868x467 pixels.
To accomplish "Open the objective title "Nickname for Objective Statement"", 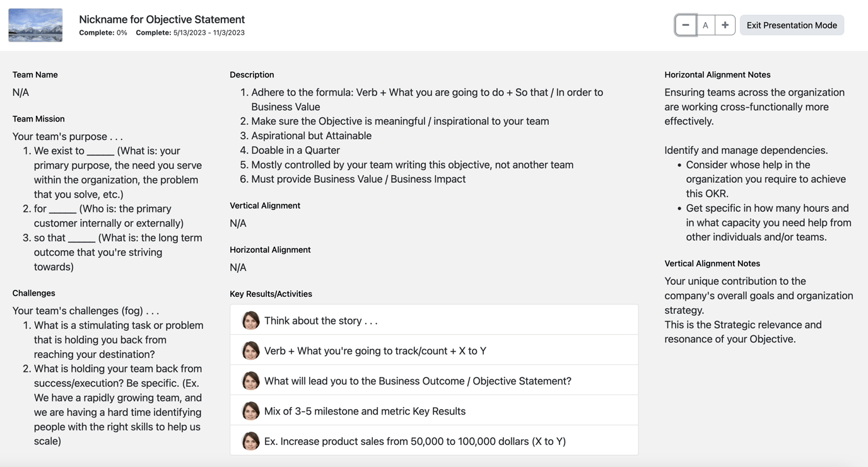I will point(161,19).
